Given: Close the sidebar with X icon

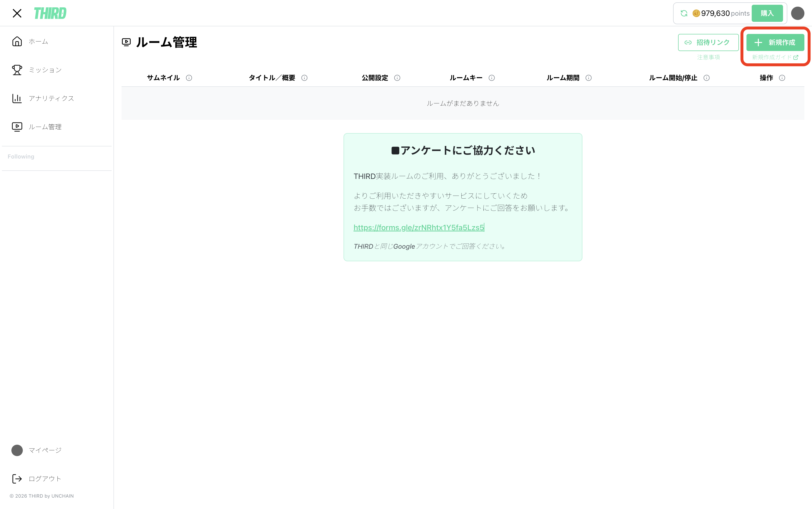Looking at the screenshot, I should [x=17, y=13].
